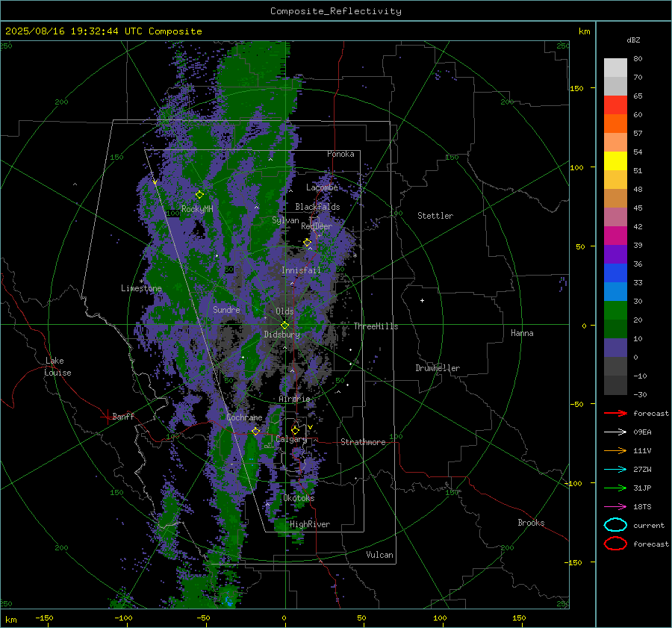This screenshot has width=672, height=628.
Task: Click the Airdrie label
Action: pyautogui.click(x=294, y=399)
